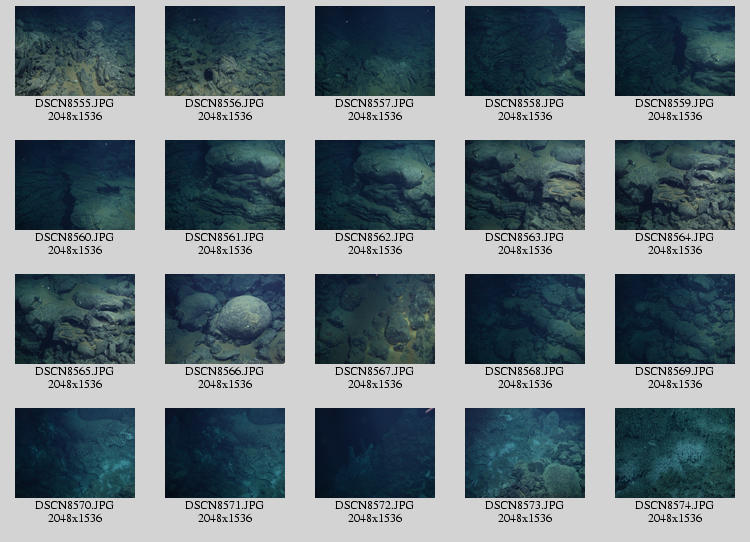View the DSCN8573.JPG image
750x542 pixels.
click(525, 453)
